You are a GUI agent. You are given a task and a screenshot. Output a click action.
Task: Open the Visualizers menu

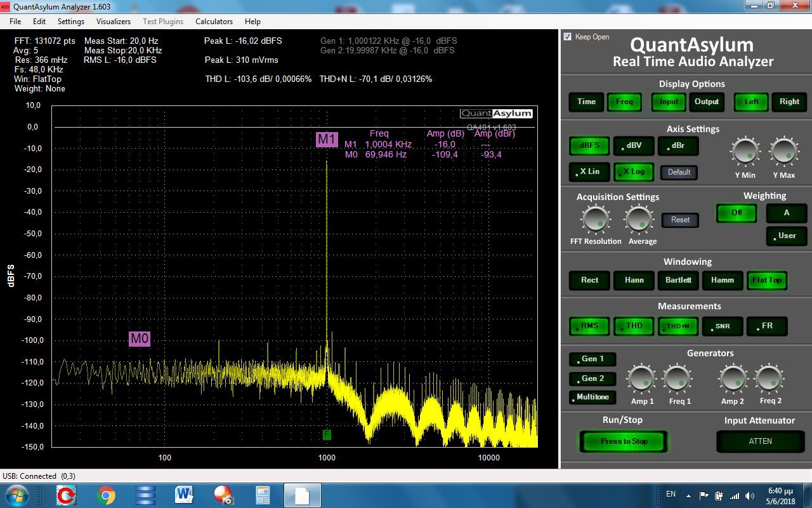(114, 22)
